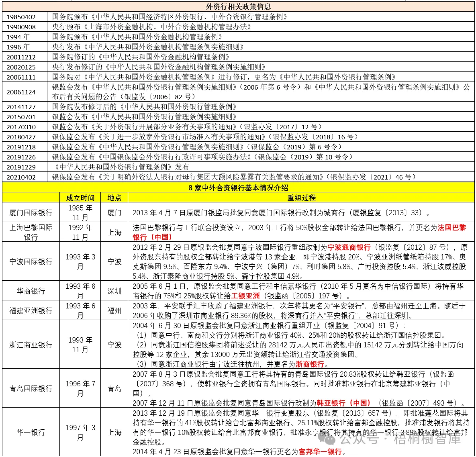Click the red 宁波通商银行 text
This screenshot has height=457, width=476.
point(349,247)
